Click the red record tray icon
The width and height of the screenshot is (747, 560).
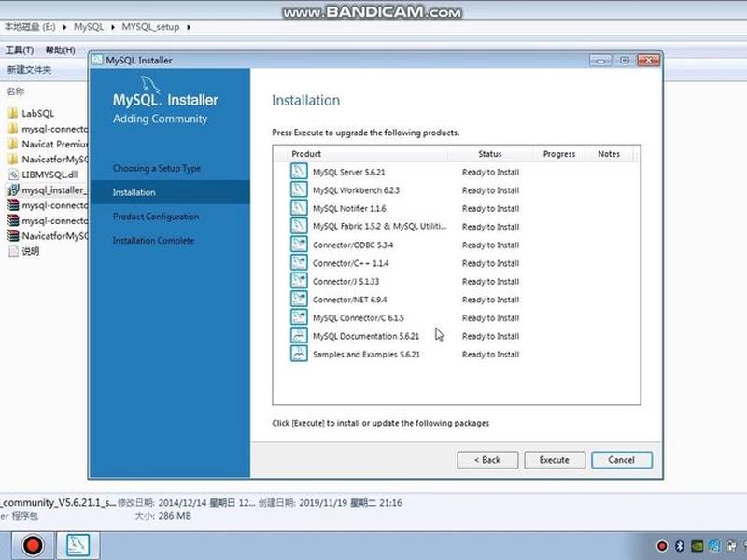point(662,546)
